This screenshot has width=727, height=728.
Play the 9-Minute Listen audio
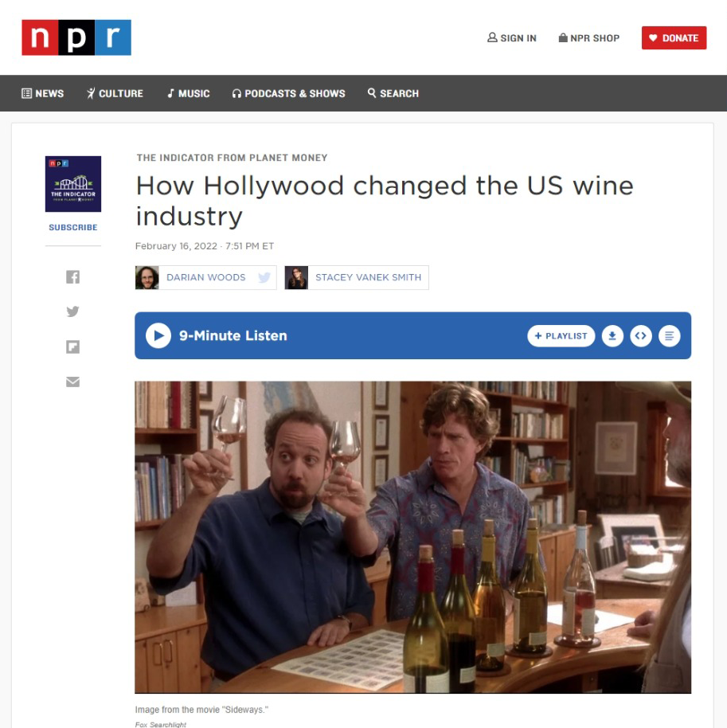coord(158,335)
